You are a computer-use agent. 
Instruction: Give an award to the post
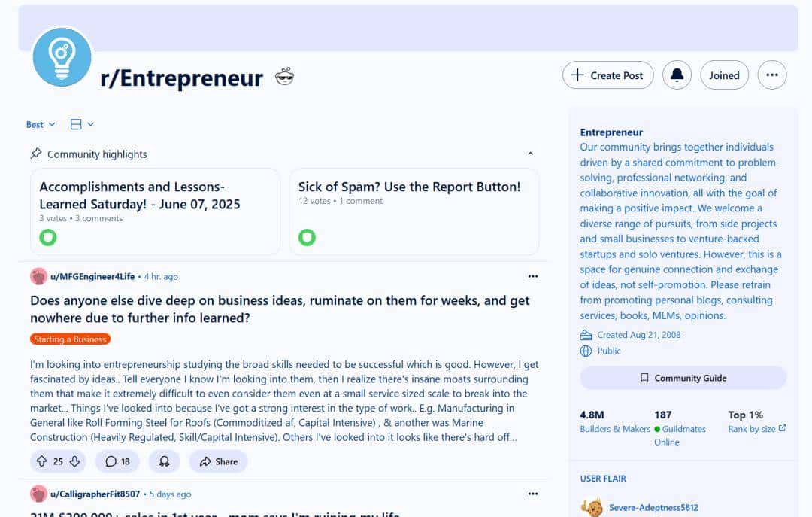[x=164, y=461]
